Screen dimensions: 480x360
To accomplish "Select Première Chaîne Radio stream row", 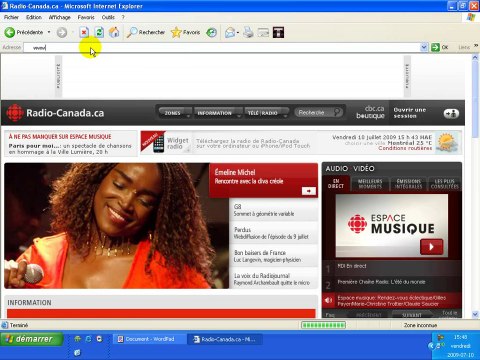I will pyautogui.click(x=392, y=284).
